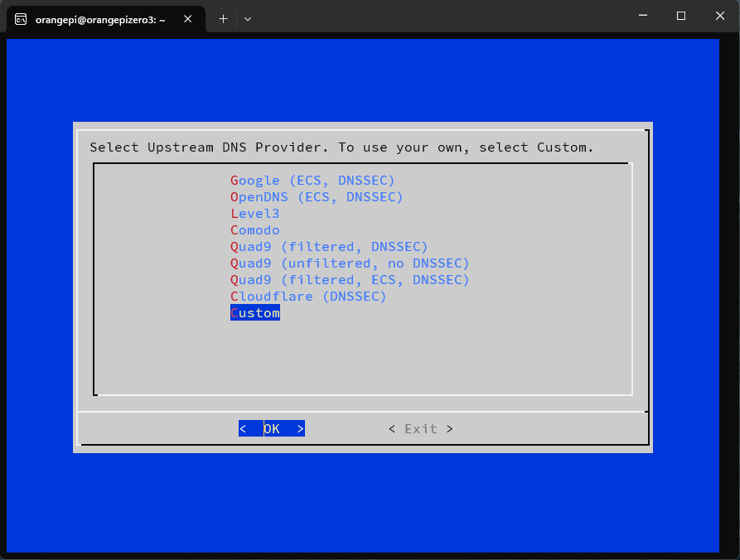Select Quad9 (unfiltered, no DNSSEC)

pyautogui.click(x=350, y=263)
